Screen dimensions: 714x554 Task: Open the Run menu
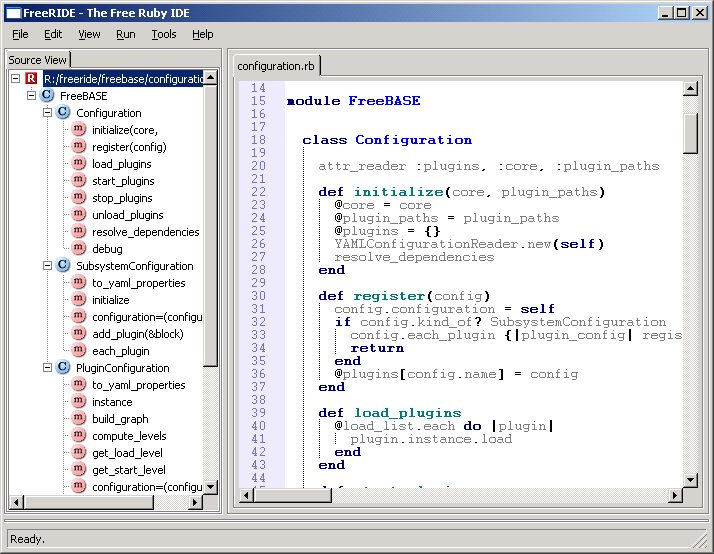(x=125, y=34)
